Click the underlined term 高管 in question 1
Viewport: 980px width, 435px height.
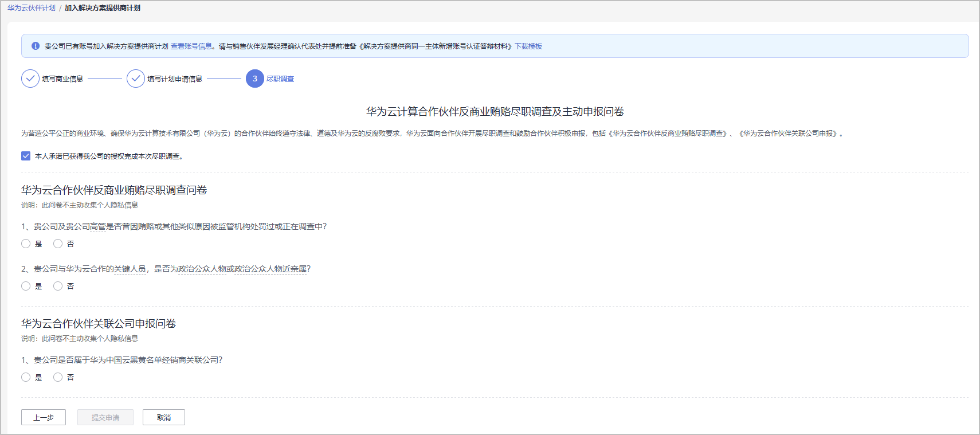[98, 226]
